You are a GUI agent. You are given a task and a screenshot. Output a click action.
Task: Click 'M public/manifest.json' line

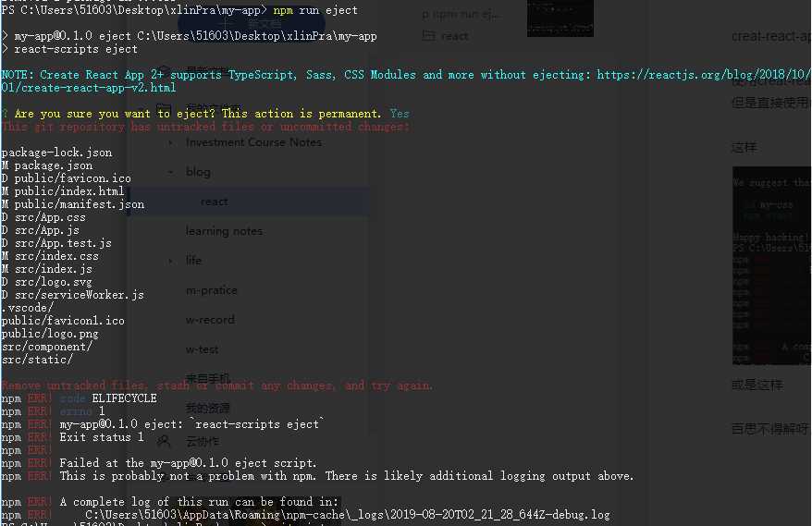click(72, 204)
